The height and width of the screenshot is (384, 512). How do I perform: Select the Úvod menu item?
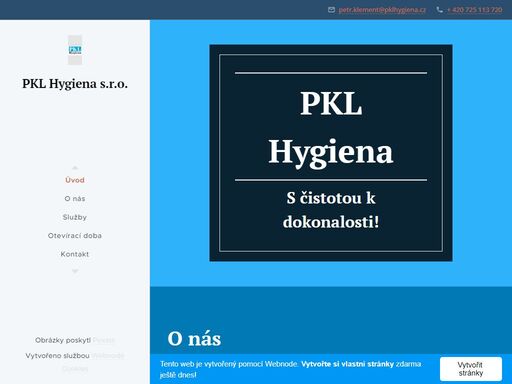tap(75, 180)
